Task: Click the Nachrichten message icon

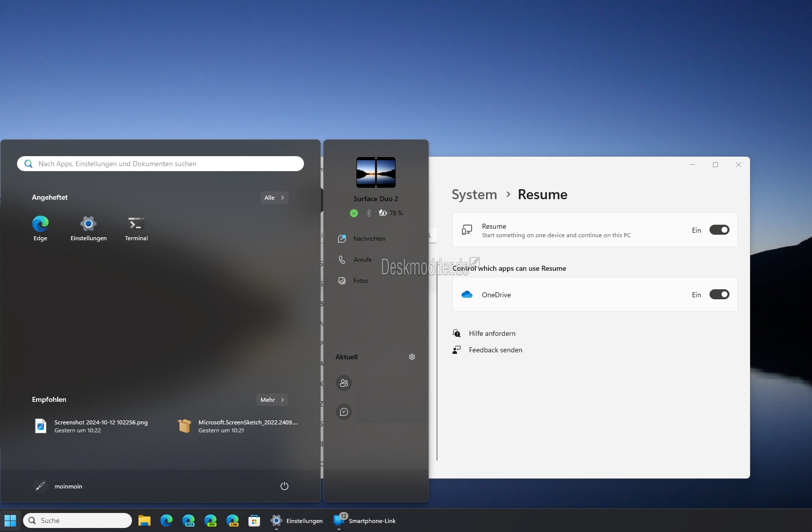Action: pyautogui.click(x=342, y=239)
